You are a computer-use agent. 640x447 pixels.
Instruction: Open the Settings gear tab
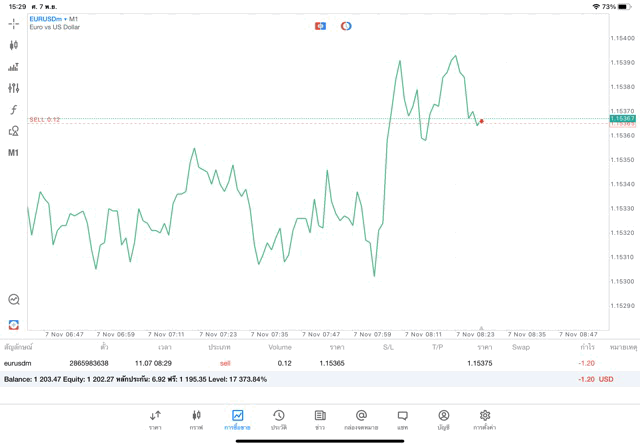[x=485, y=419]
